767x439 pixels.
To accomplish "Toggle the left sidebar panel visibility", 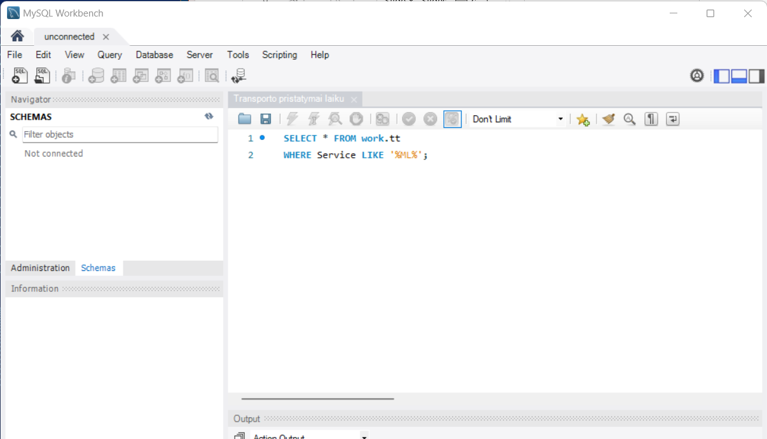I will click(722, 76).
